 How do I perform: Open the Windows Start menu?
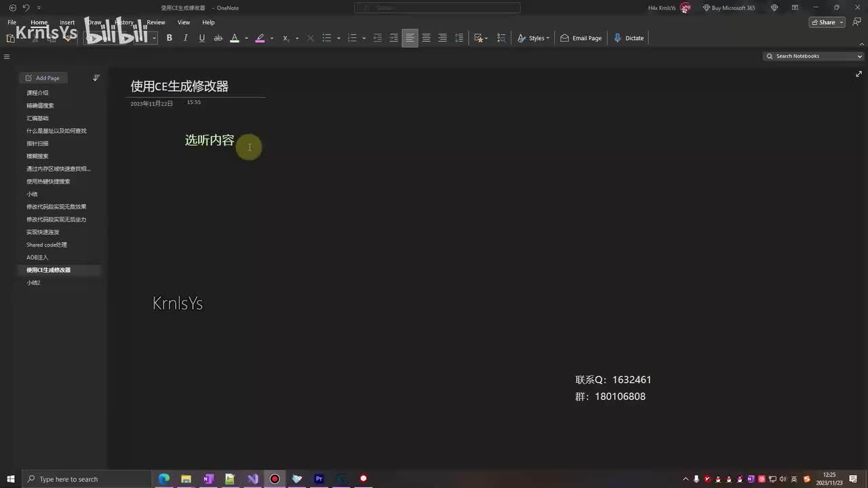[11, 479]
